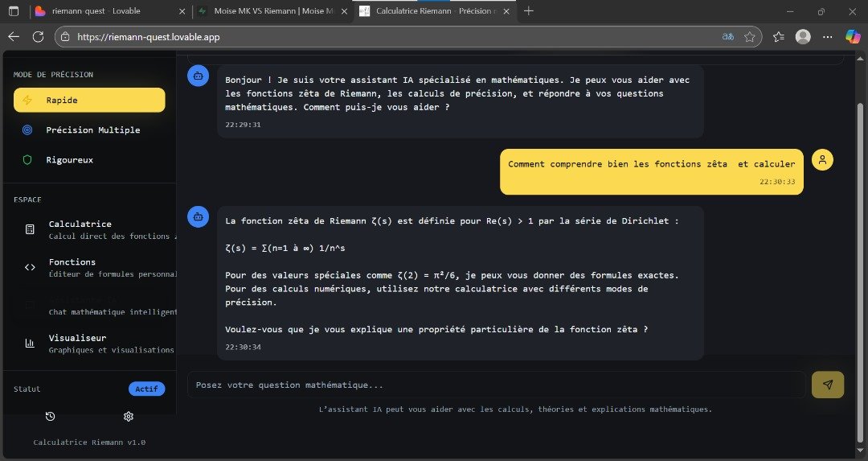Open the Visualiseur graphs space
The height and width of the screenshot is (461, 868).
coord(95,343)
